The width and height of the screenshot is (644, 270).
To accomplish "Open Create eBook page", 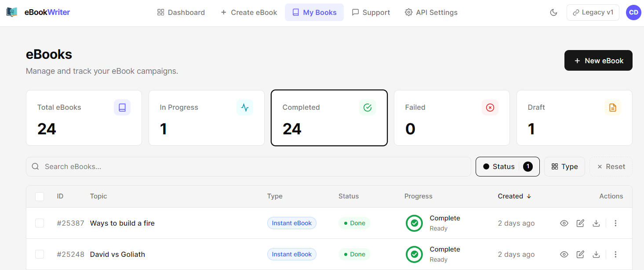I will tap(249, 12).
